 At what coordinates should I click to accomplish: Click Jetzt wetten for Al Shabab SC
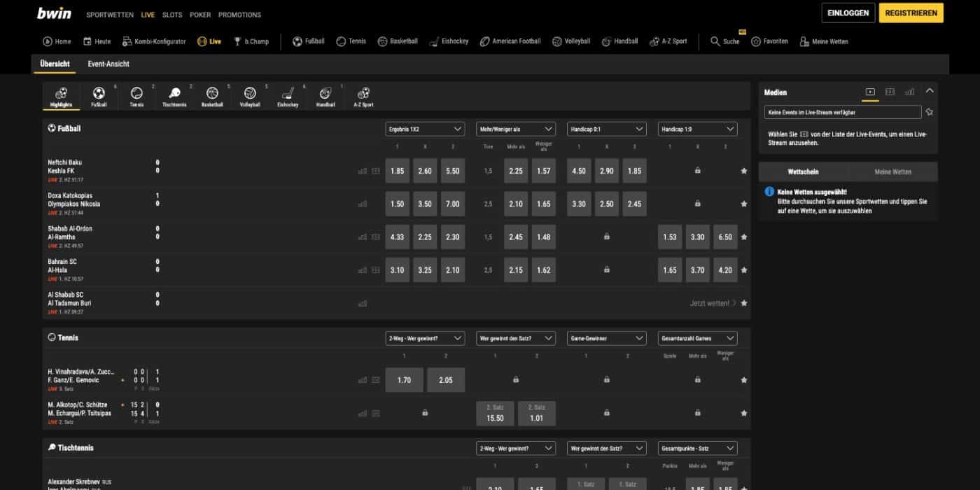tap(713, 303)
